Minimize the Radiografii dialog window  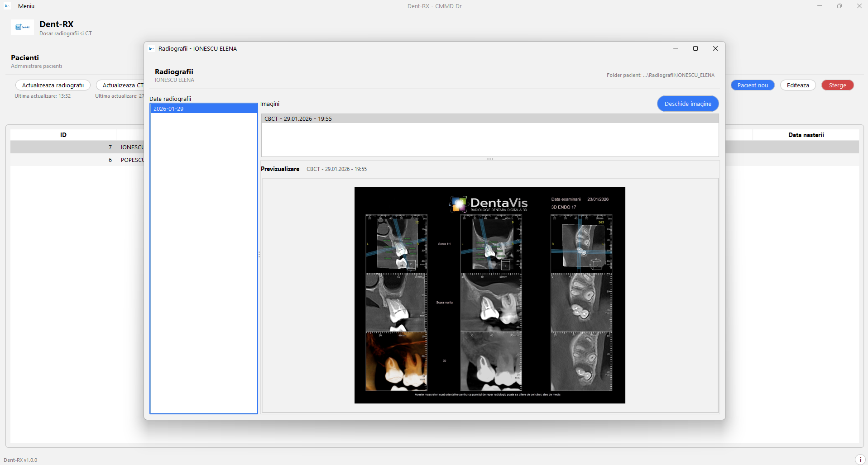click(x=675, y=48)
